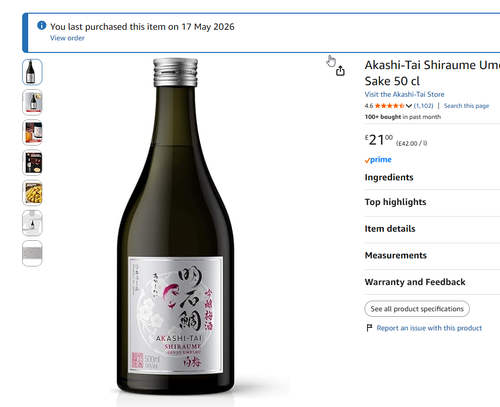The width and height of the screenshot is (500, 407).
Task: Open the rating breakdown chevron after the stars
Action: click(x=409, y=106)
